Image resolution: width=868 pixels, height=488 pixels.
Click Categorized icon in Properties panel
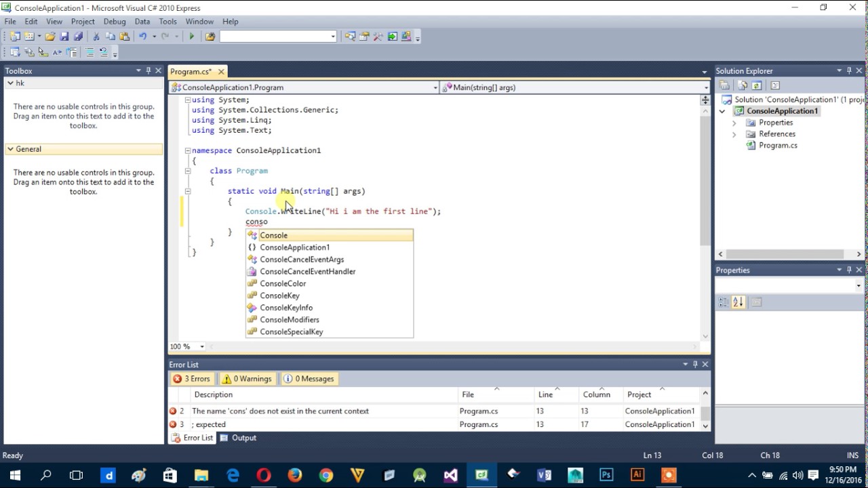pos(723,302)
